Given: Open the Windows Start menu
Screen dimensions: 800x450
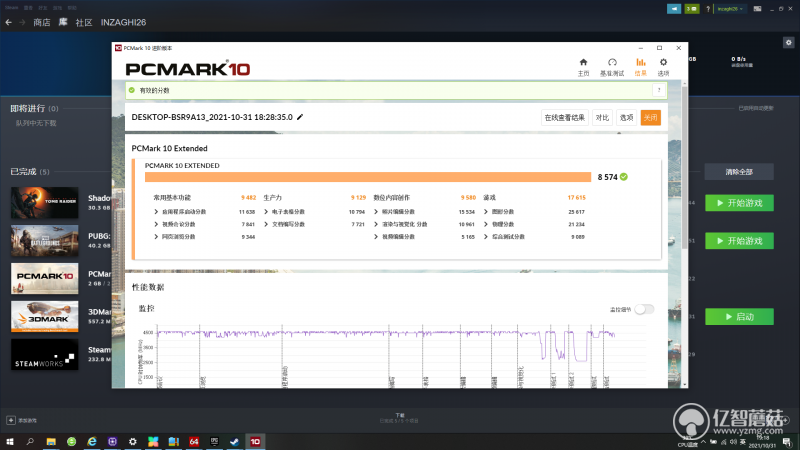Looking at the screenshot, I should click(x=10, y=442).
